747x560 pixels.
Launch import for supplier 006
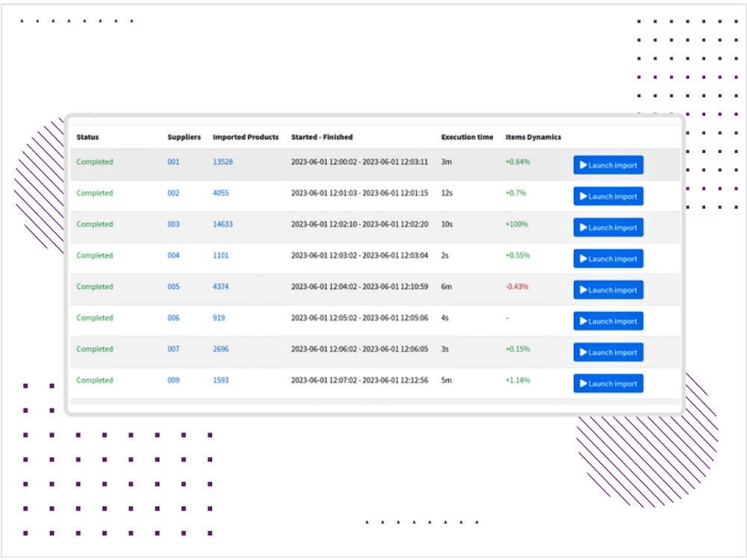click(x=608, y=321)
